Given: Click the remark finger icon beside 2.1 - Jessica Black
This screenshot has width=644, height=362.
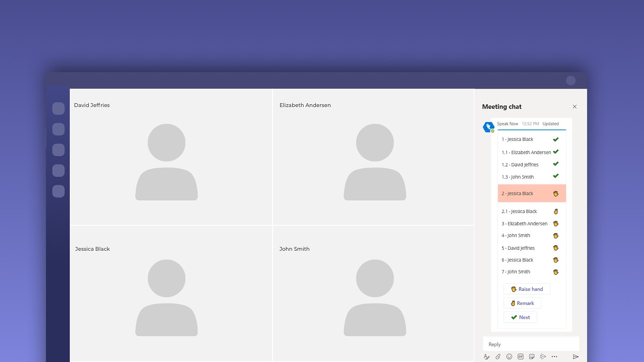Looking at the screenshot, I should (x=556, y=212).
